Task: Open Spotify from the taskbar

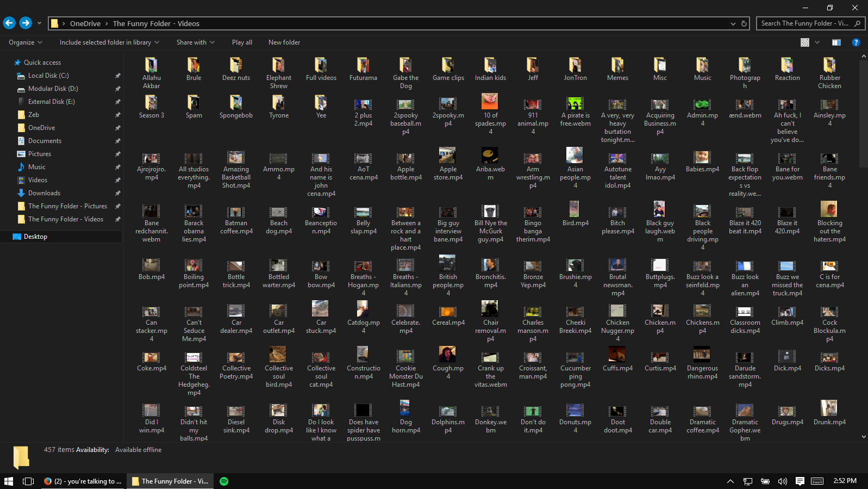Action: point(224,481)
